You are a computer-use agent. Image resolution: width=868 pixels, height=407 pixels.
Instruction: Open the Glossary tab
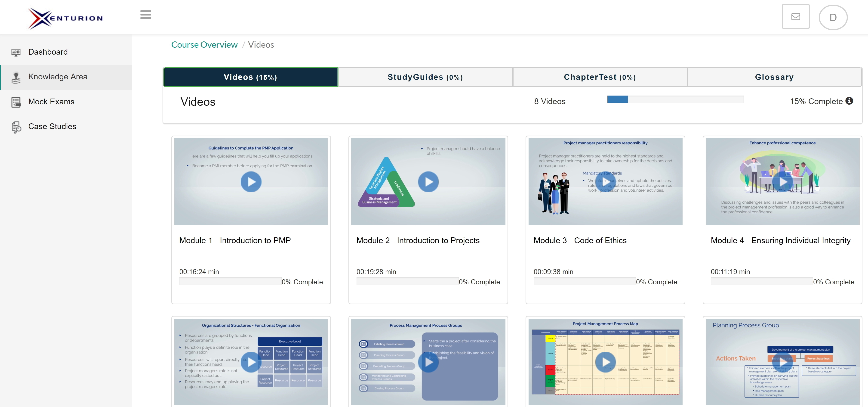[x=774, y=77]
